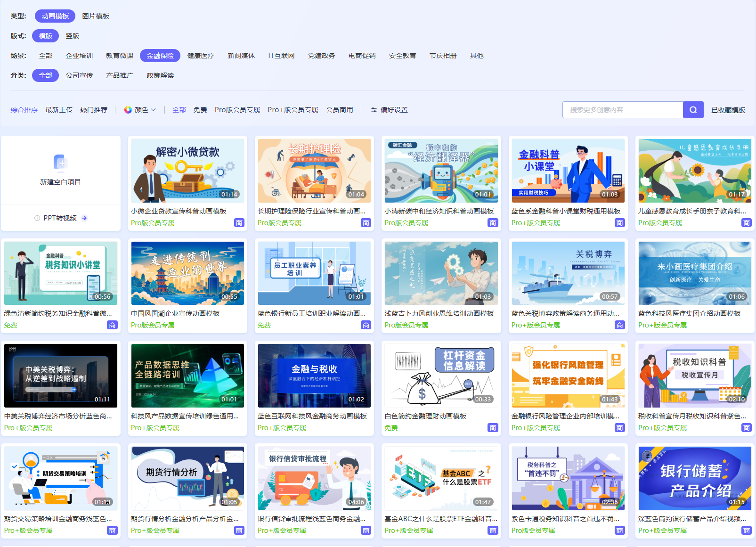Viewport: 756px width, 547px height.
Task: Click commercial badge on 银行储蓄产品介绍 card
Action: coord(746,531)
